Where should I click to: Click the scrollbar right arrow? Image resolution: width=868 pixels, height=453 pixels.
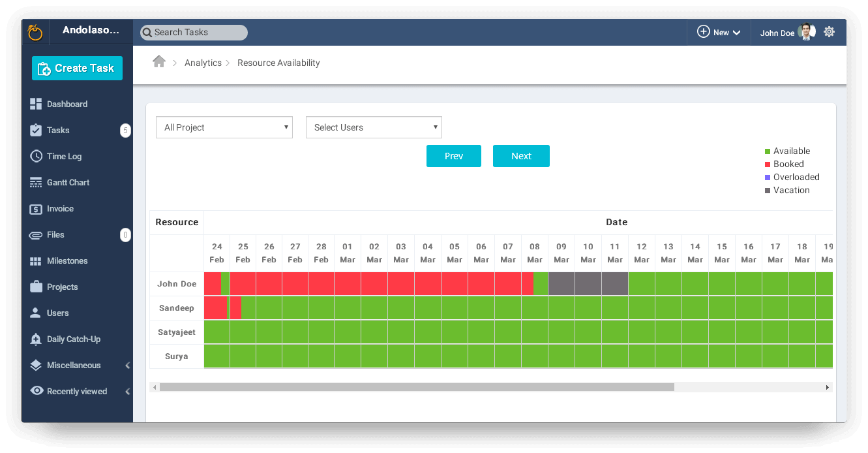828,387
